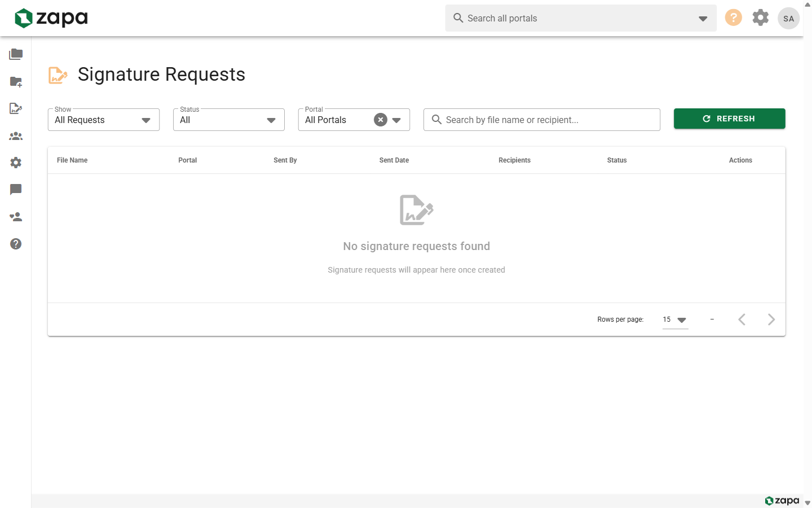Expand the Show All Requests dropdown

tap(104, 120)
